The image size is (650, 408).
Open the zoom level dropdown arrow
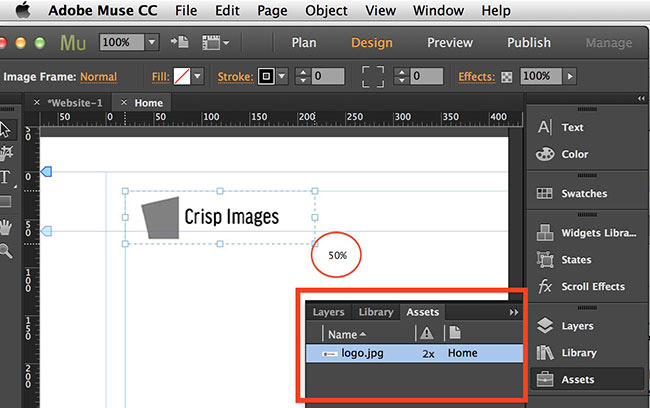[152, 42]
